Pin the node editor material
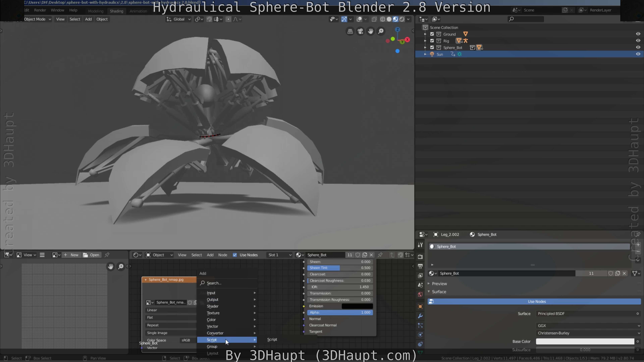Screen dimensions: 644x362 (x=380, y=255)
